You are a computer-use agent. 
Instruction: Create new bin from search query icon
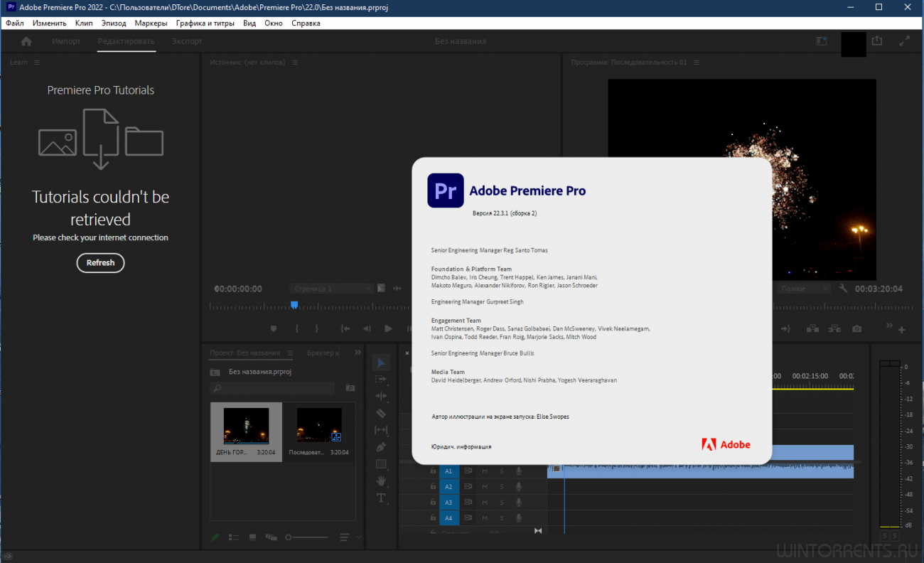[350, 388]
